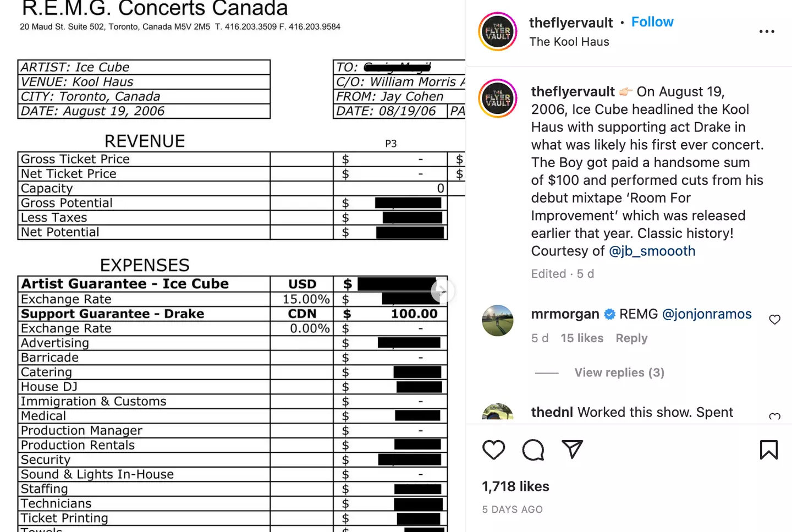Like mrmorgan's comment with the heart icon
The height and width of the screenshot is (532, 792).
[774, 319]
